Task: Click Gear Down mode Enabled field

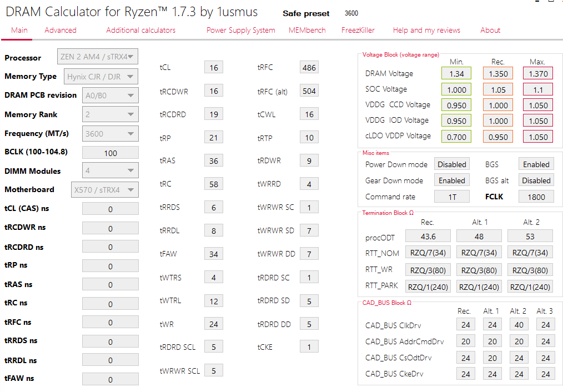Action: tap(452, 180)
